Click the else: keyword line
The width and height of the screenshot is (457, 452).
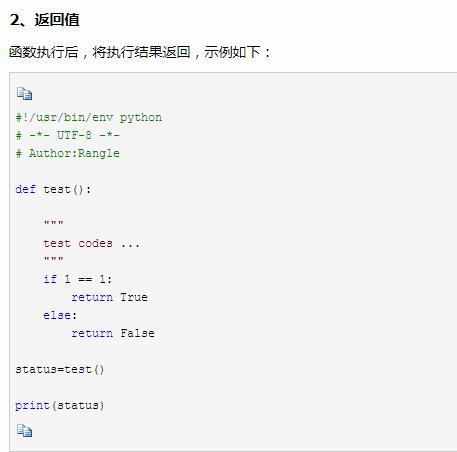[x=60, y=315]
